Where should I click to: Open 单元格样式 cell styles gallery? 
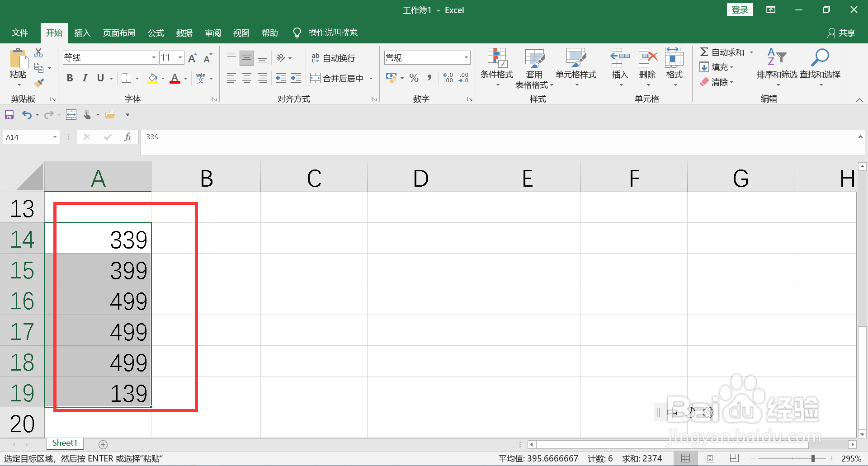pos(576,68)
